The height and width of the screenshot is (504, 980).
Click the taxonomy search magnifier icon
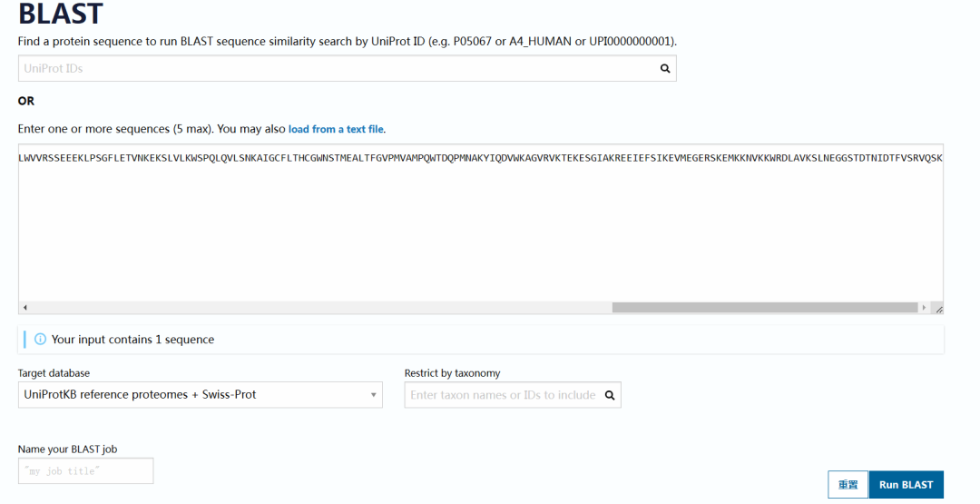[x=610, y=395]
